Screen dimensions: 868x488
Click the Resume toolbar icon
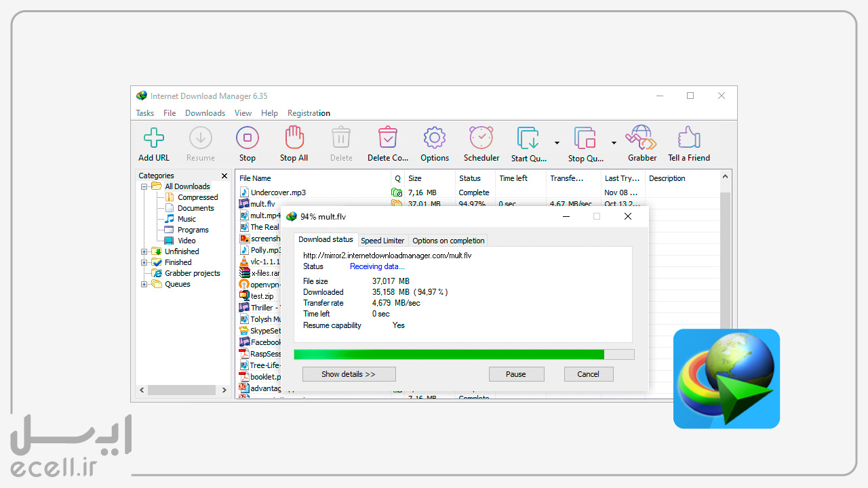pos(200,138)
